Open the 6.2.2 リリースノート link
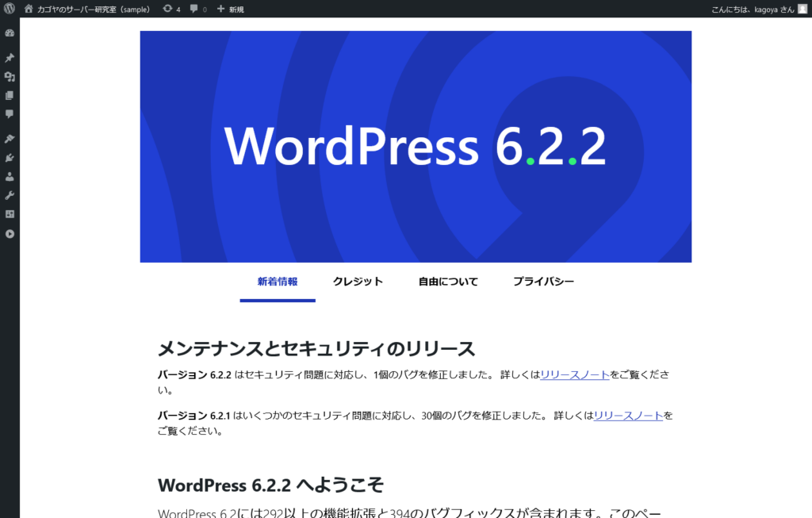 click(574, 374)
